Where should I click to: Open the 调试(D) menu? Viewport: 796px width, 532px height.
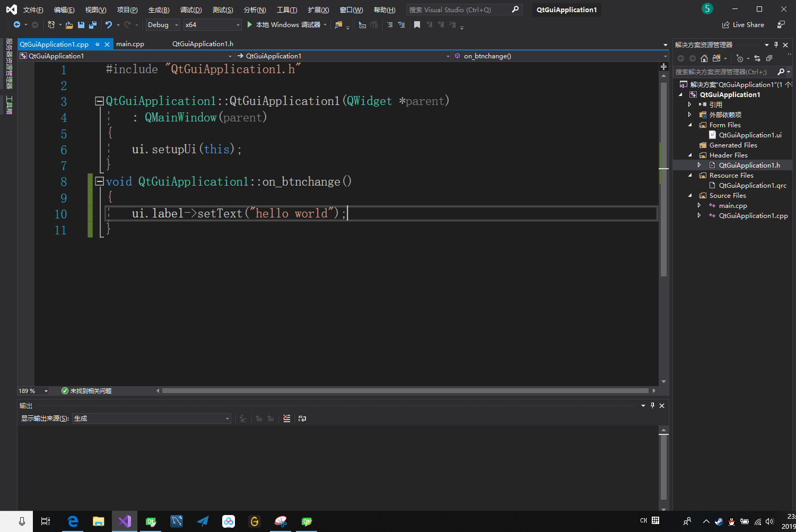click(x=191, y=10)
